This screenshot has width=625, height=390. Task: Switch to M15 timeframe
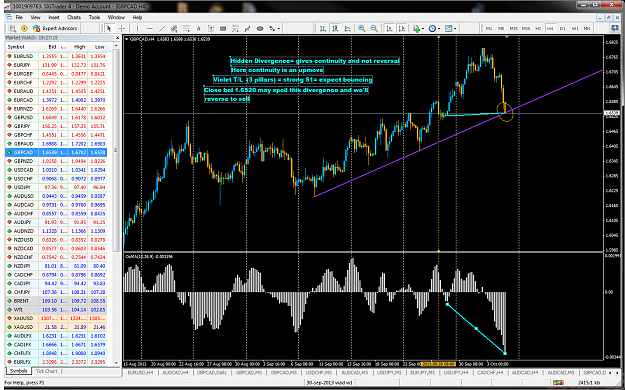coord(513,28)
